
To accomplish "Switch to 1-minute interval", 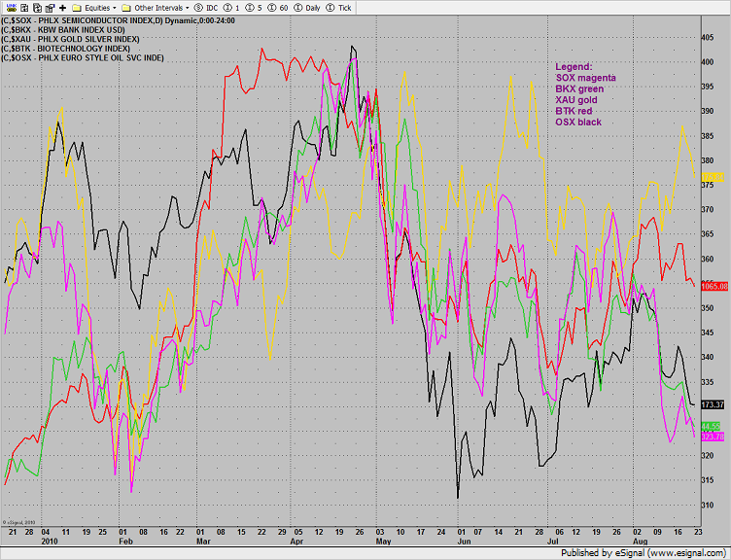I will tap(231, 8).
